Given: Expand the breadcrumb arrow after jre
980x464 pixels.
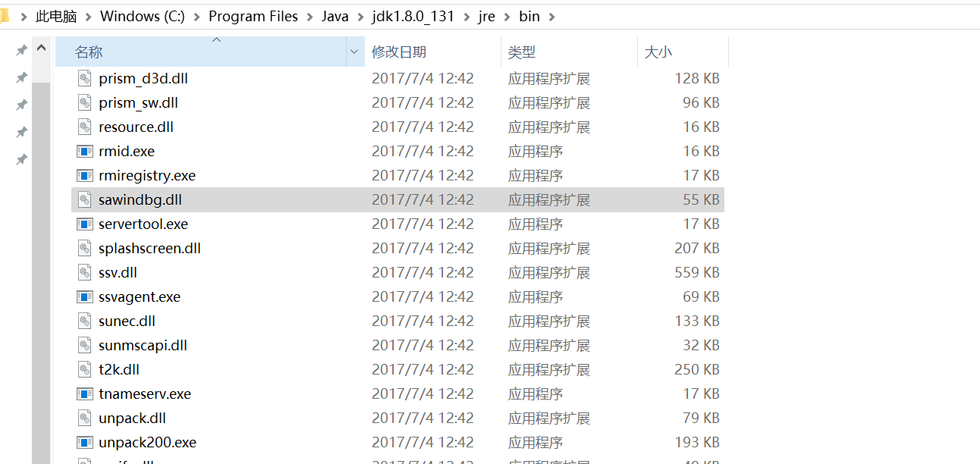Looking at the screenshot, I should [508, 15].
